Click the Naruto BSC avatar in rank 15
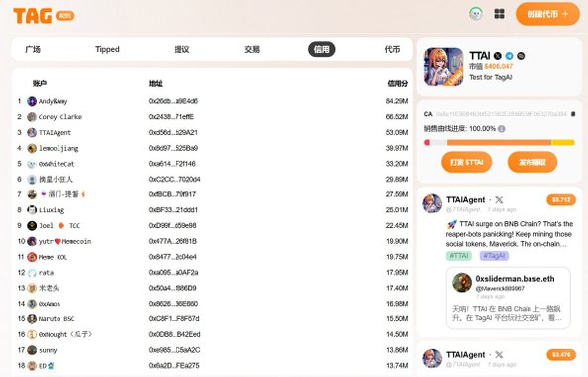This screenshot has width=588, height=377. tap(32, 319)
